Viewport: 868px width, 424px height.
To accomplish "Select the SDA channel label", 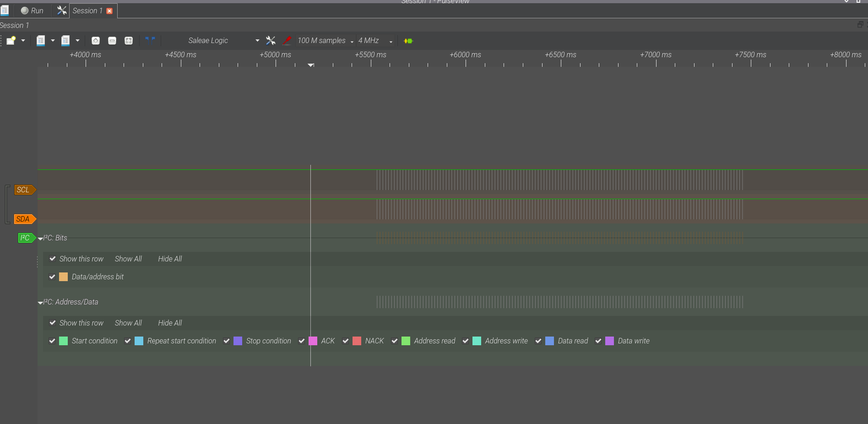I will pos(25,219).
